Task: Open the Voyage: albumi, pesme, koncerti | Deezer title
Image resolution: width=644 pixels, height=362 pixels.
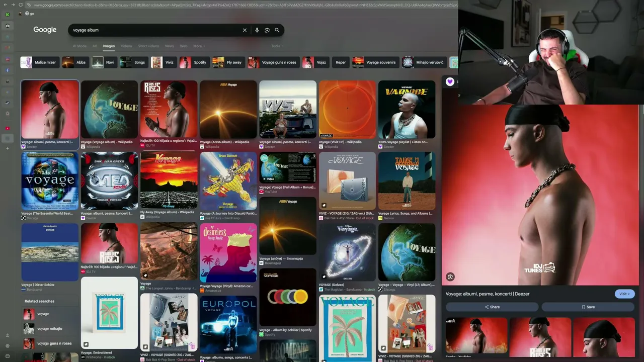Action: [488, 294]
